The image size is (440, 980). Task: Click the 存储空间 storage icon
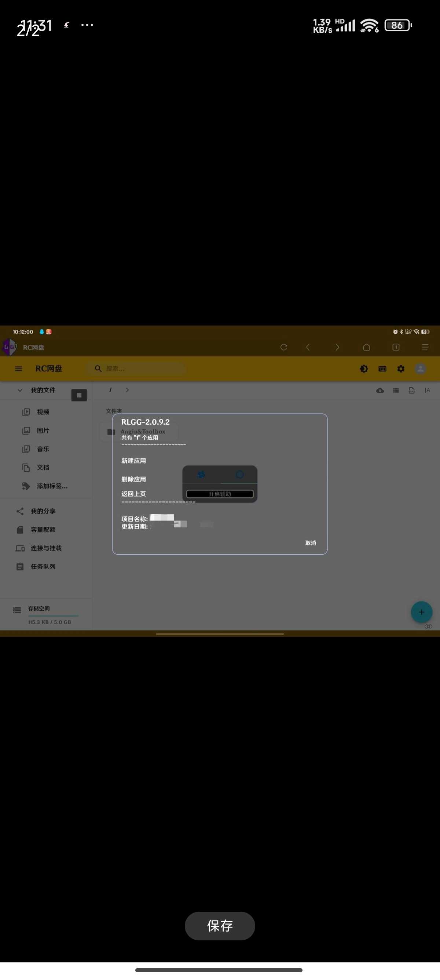[x=17, y=610]
